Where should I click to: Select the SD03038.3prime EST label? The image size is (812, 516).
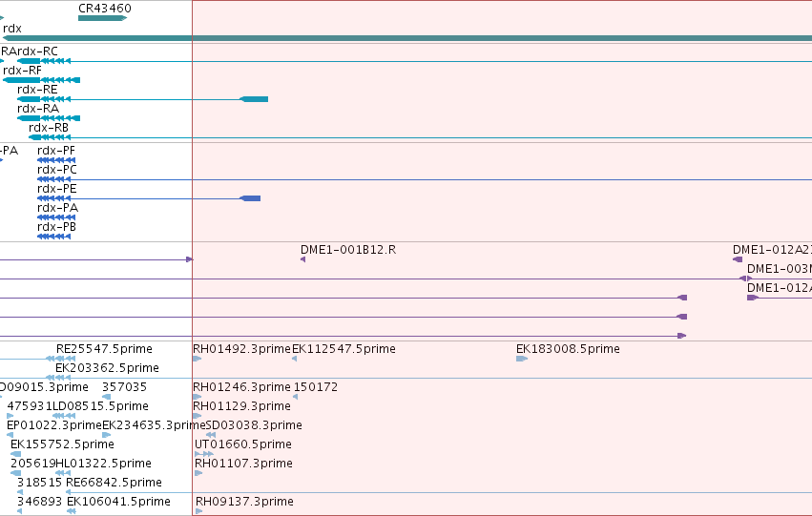click(x=254, y=426)
